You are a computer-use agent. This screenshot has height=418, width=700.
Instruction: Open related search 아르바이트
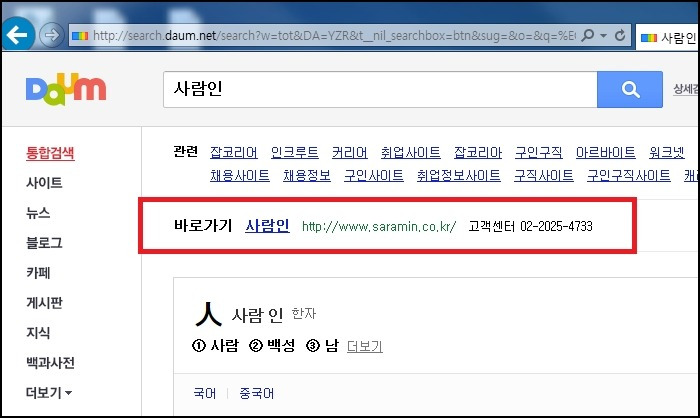606,153
